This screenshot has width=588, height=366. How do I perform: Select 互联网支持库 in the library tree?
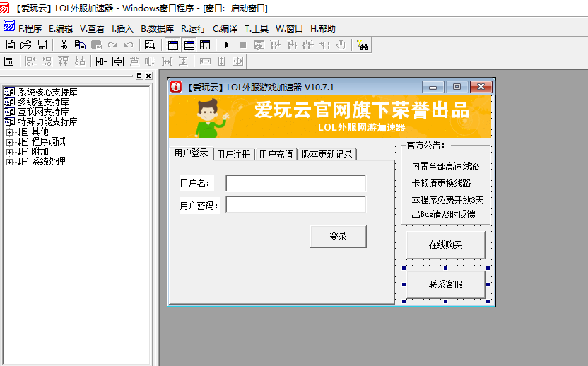(x=44, y=112)
